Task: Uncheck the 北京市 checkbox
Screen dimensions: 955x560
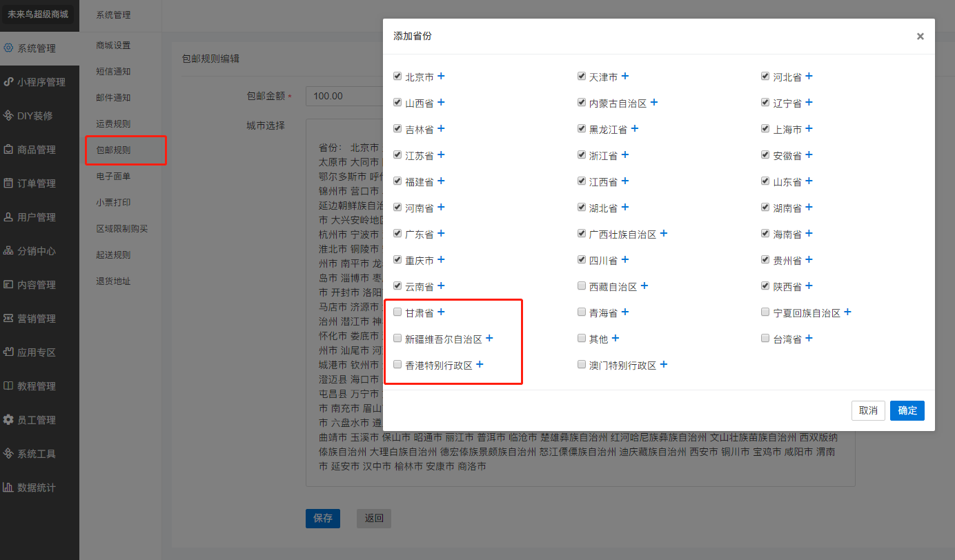Action: coord(397,77)
